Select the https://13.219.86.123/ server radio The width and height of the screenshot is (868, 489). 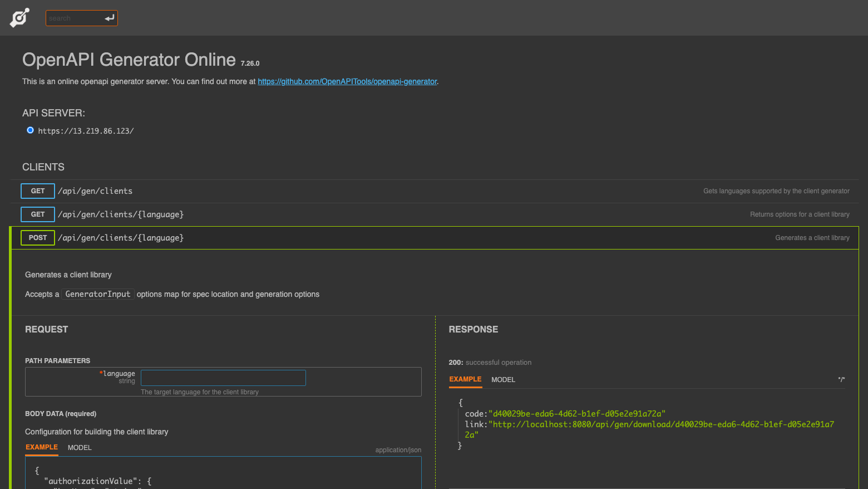(x=30, y=130)
